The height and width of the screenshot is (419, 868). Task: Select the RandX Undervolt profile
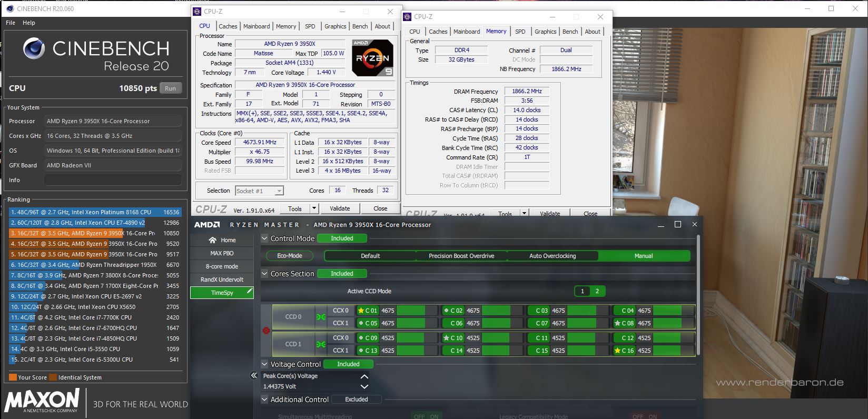[222, 280]
